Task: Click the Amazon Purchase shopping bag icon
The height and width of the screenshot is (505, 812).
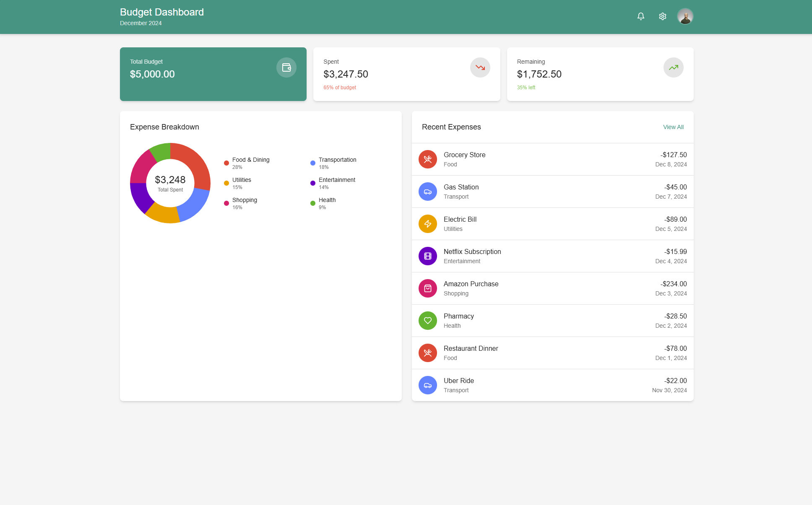Action: tap(427, 288)
